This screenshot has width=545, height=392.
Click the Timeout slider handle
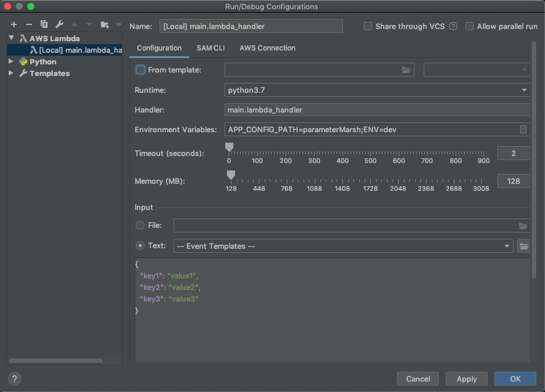click(229, 147)
